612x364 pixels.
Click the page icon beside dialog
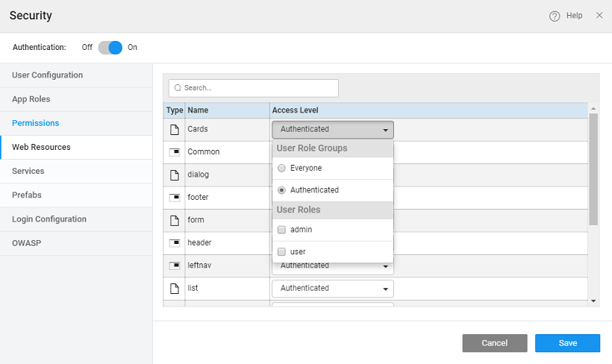[175, 175]
